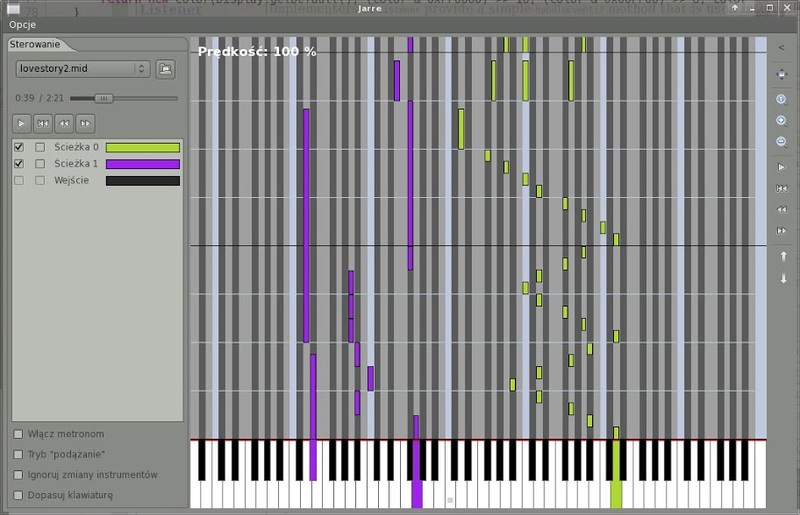Screen dimensions: 800x515
Task: Reset zoom with the 1:1 magnifier icon
Action: point(781,100)
